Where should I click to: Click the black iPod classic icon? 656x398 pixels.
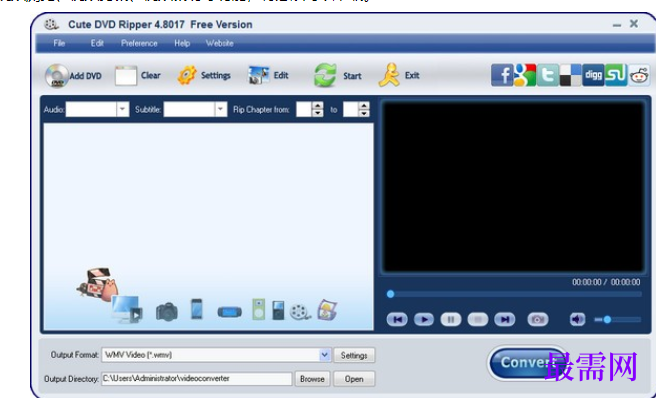[x=278, y=311]
